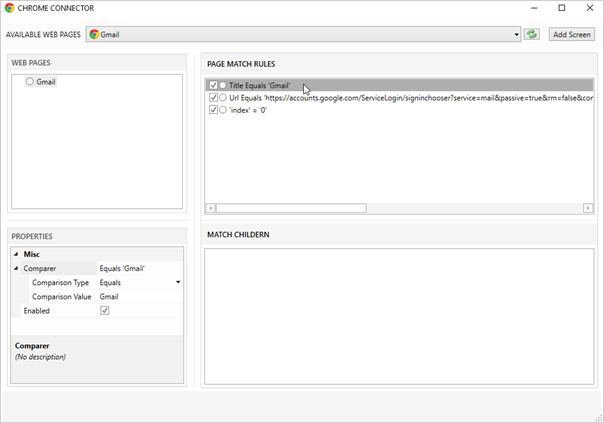The image size is (604, 423).
Task: Click the Comparison Type property label
Action: click(x=60, y=282)
